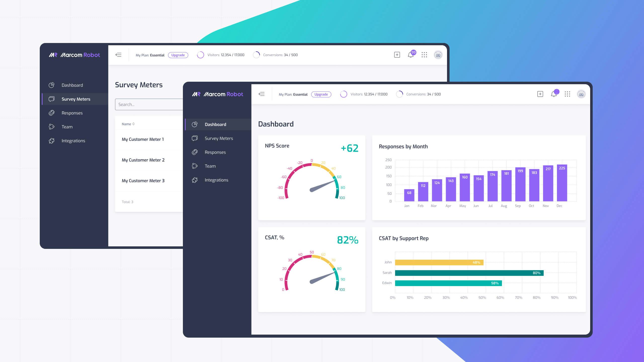The image size is (644, 362).
Task: Open the notifications bell icon
Action: (x=553, y=94)
